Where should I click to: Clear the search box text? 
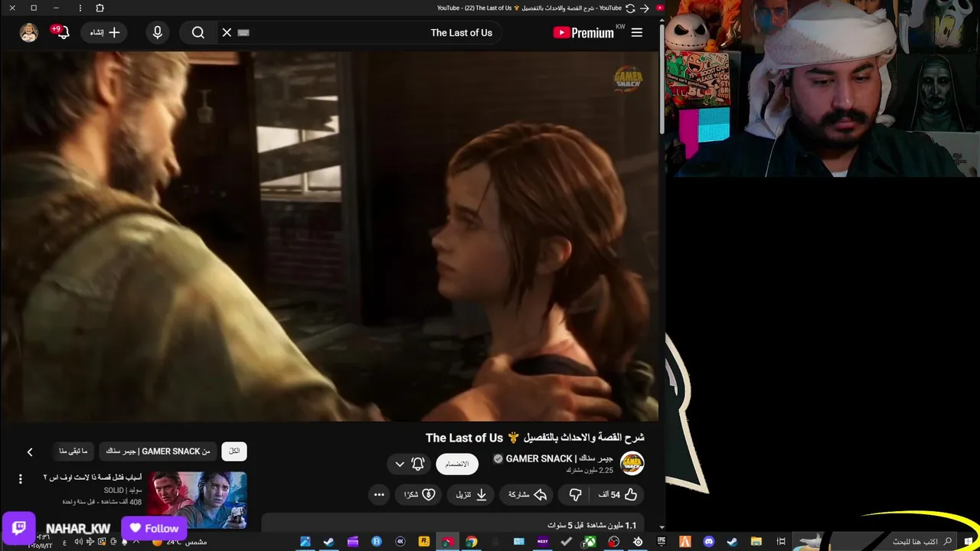(x=227, y=32)
